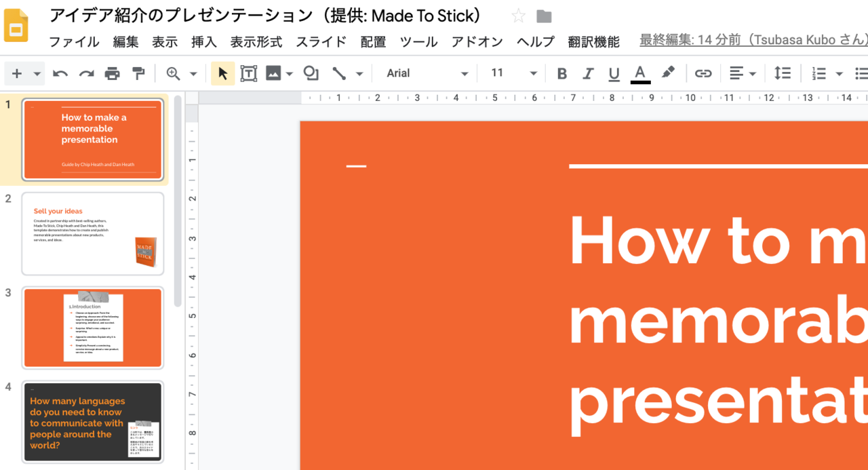Open the text color picker
This screenshot has height=470, width=868.
pyautogui.click(x=640, y=73)
